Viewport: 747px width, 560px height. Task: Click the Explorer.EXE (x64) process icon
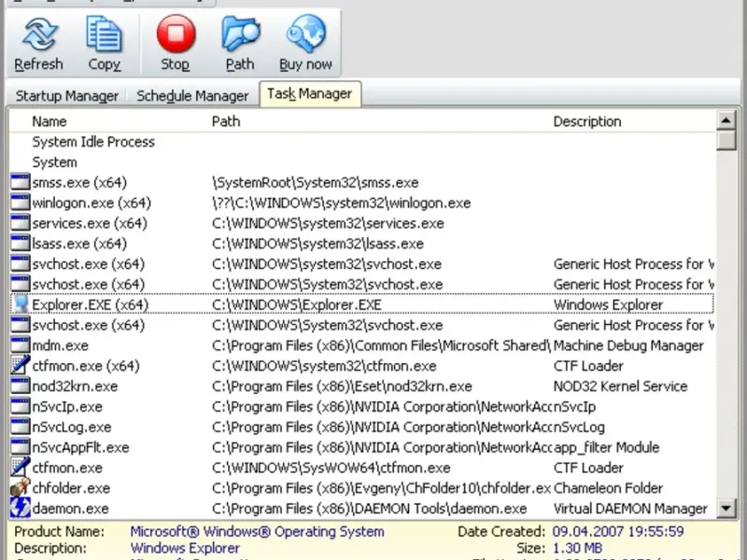[x=20, y=305]
